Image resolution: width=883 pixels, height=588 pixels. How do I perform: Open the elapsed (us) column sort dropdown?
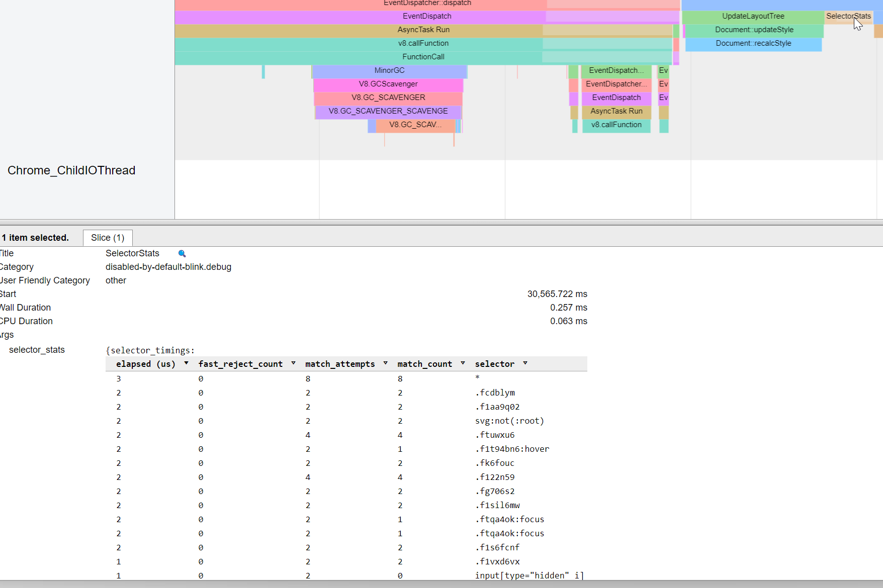pos(186,363)
